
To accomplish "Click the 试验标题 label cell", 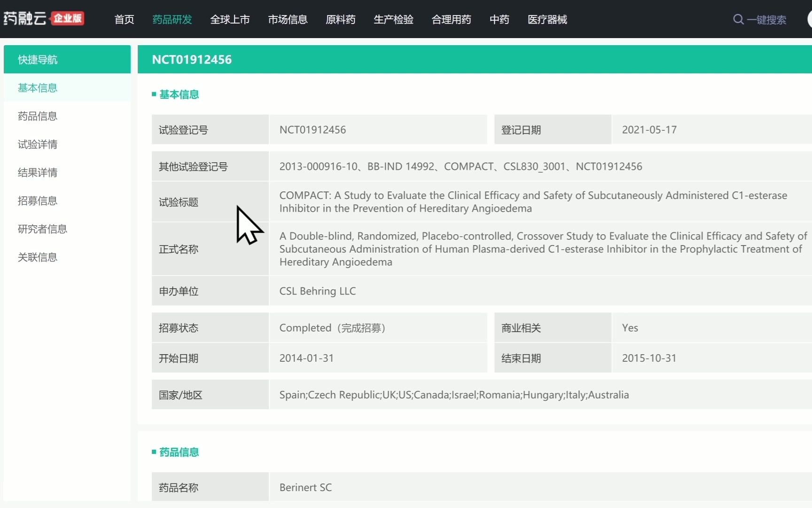I will tap(210, 202).
